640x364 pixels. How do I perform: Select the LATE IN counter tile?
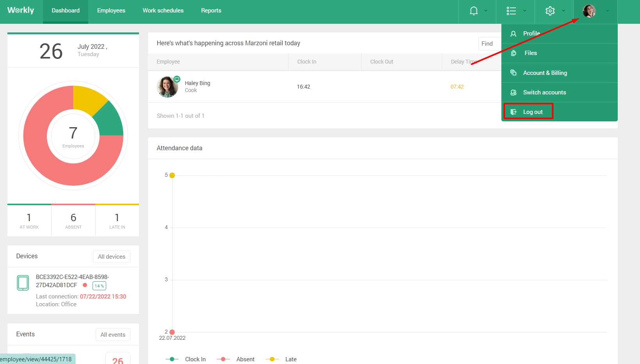[x=117, y=221]
